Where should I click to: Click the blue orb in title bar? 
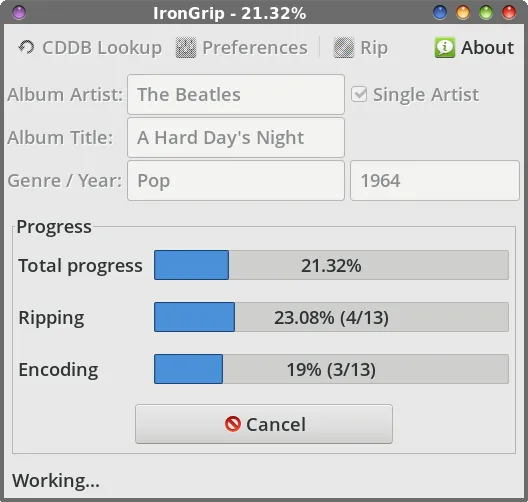coord(440,13)
